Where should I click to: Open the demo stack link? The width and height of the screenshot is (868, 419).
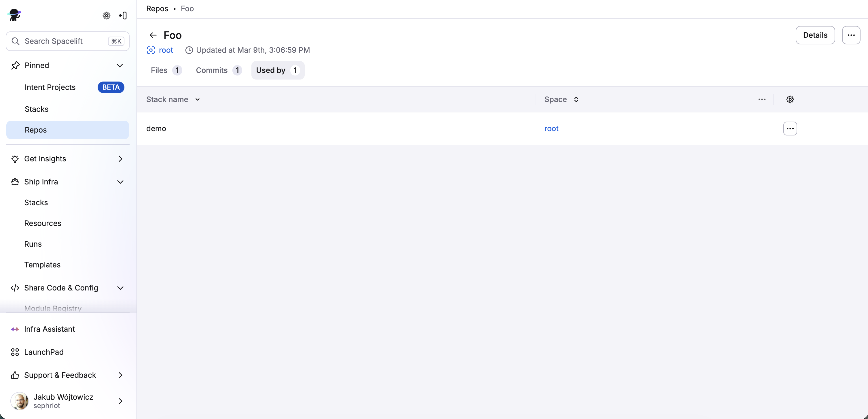point(156,129)
